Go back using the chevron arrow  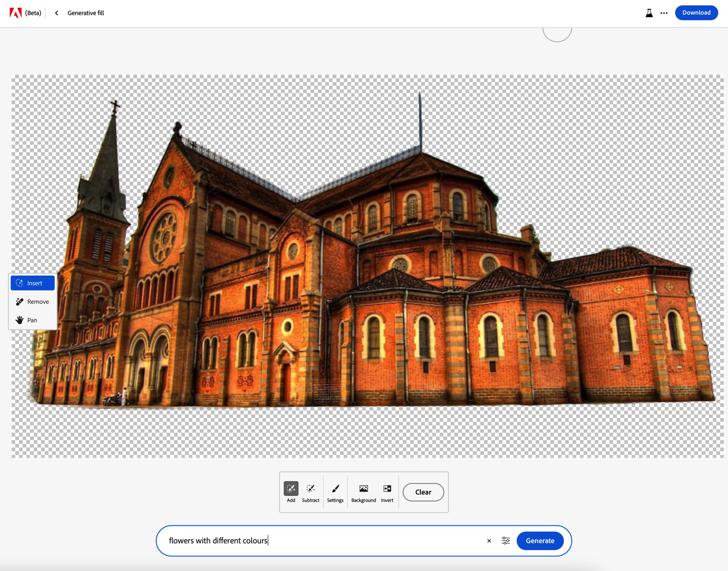pos(57,13)
